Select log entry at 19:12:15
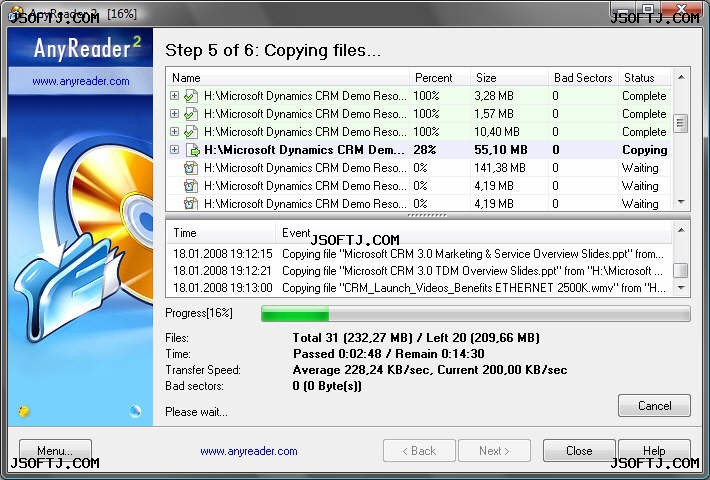The image size is (710, 480). click(x=419, y=254)
